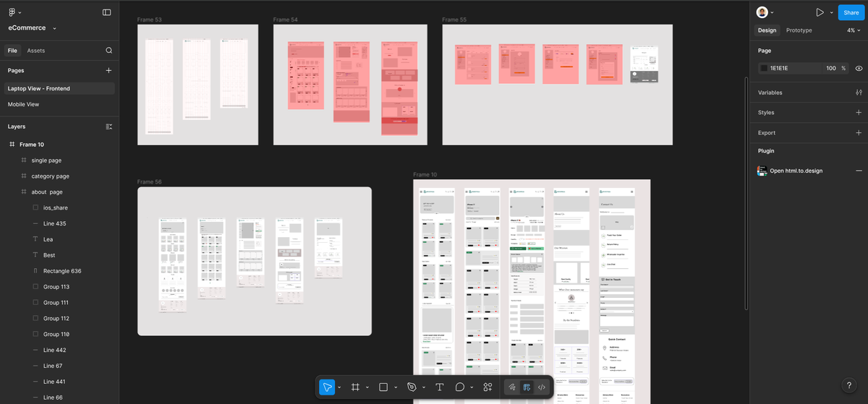Open the Figma main menu
This screenshot has height=404, width=868.
pos(13,12)
